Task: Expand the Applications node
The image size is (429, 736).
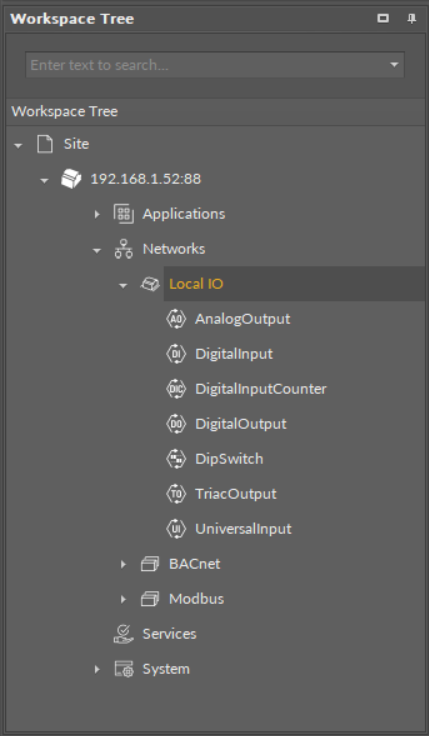Action: (x=97, y=214)
